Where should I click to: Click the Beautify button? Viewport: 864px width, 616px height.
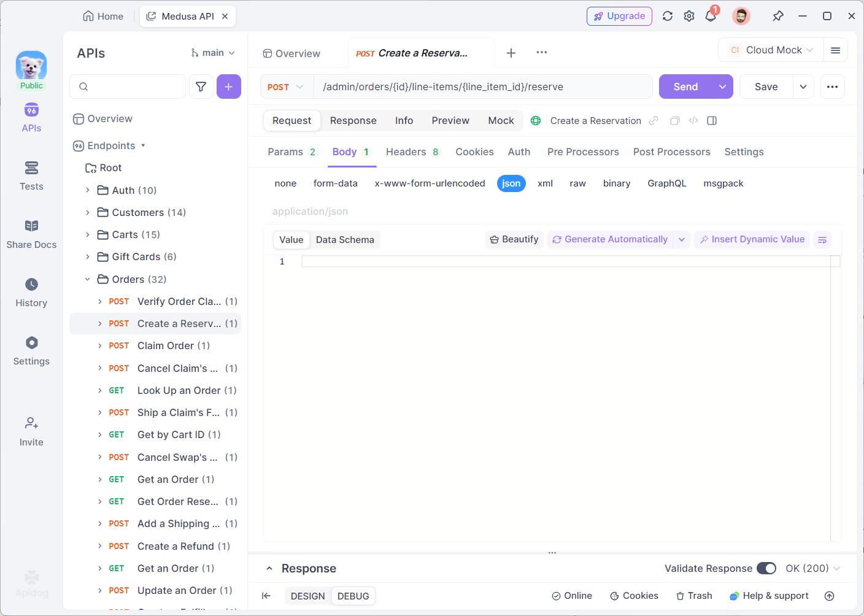point(514,240)
